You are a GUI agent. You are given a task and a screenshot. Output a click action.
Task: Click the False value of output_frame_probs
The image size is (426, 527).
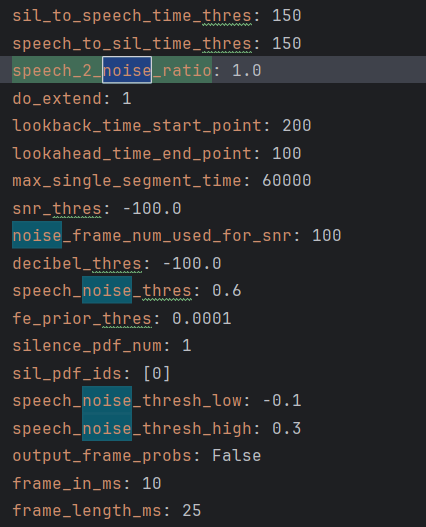click(237, 456)
